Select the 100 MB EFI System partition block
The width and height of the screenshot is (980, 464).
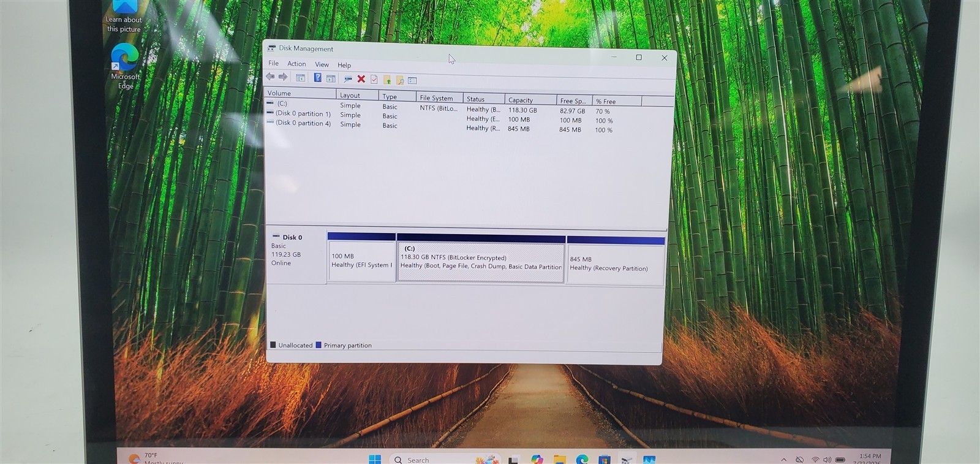coord(361,261)
